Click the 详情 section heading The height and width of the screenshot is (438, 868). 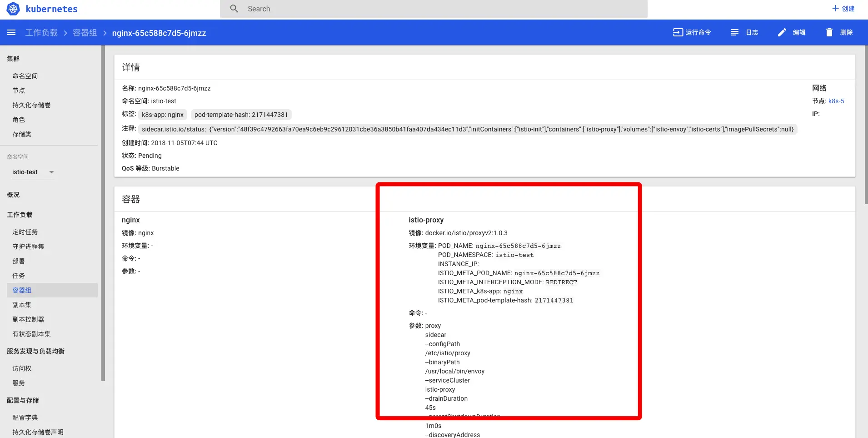[x=131, y=67]
